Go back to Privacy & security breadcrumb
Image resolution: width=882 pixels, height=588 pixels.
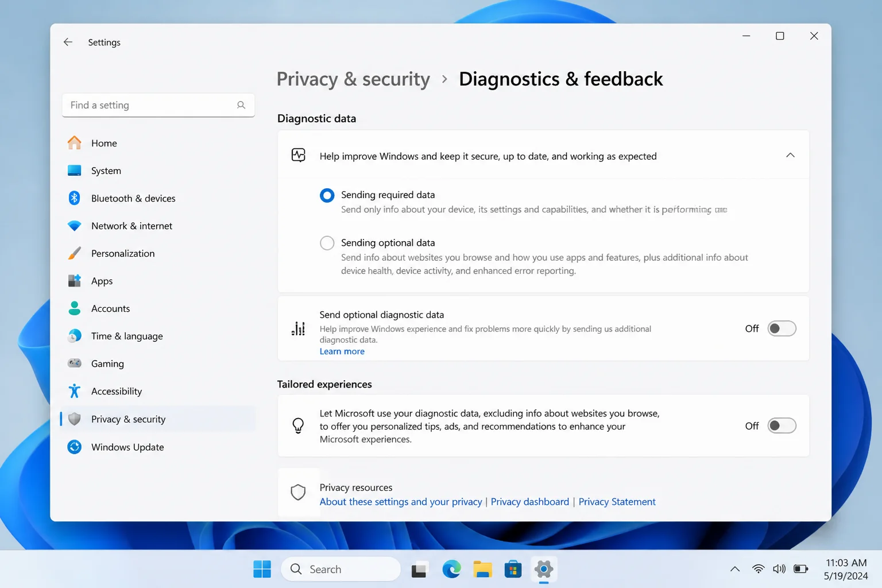353,79
